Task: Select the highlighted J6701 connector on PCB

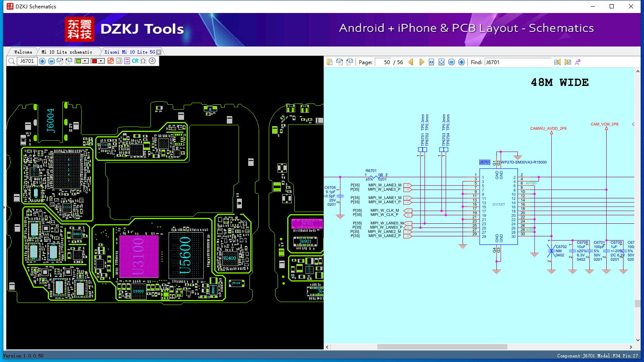Action: (x=307, y=224)
